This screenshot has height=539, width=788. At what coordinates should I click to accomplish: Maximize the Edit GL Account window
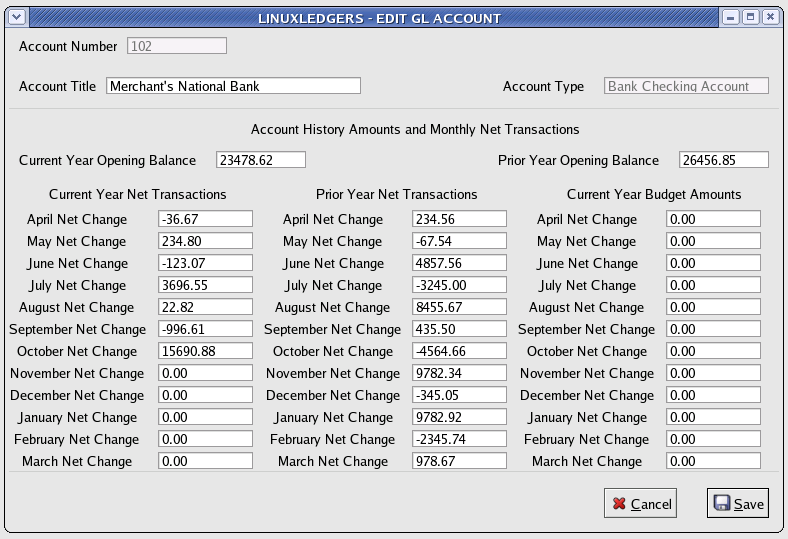(x=750, y=17)
